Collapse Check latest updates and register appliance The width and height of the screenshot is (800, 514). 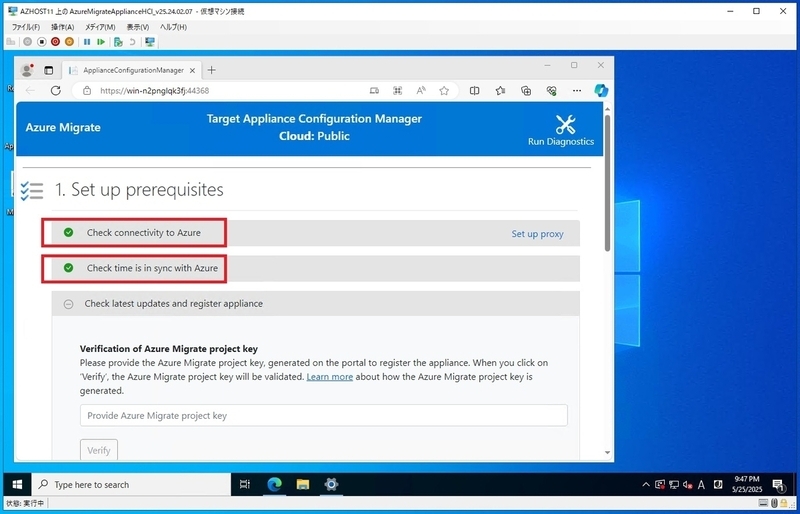(x=315, y=304)
